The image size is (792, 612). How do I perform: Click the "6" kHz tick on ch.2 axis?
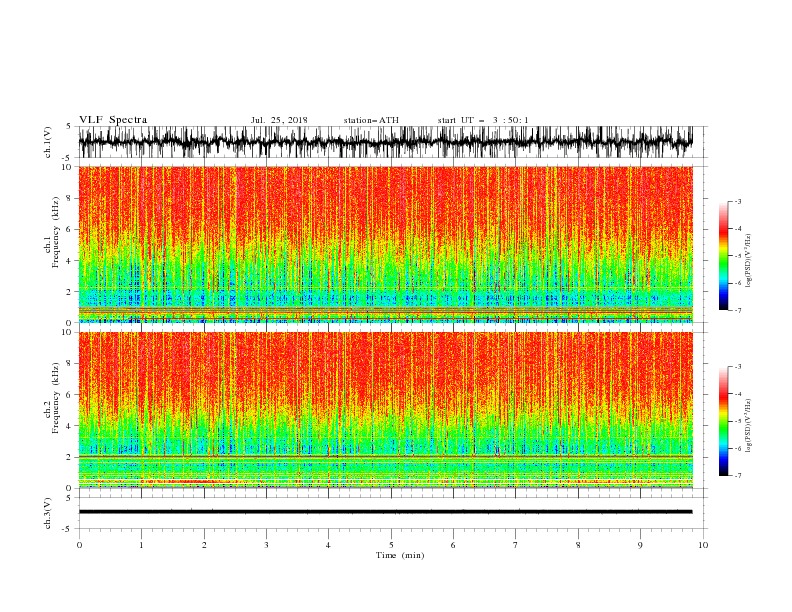tap(69, 395)
